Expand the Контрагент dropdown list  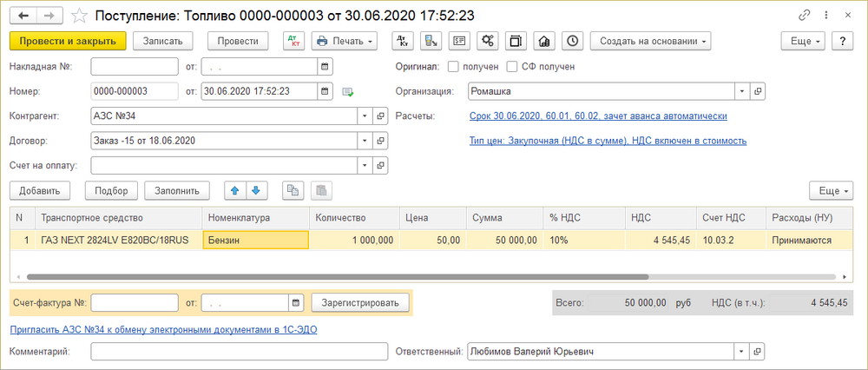(x=365, y=116)
